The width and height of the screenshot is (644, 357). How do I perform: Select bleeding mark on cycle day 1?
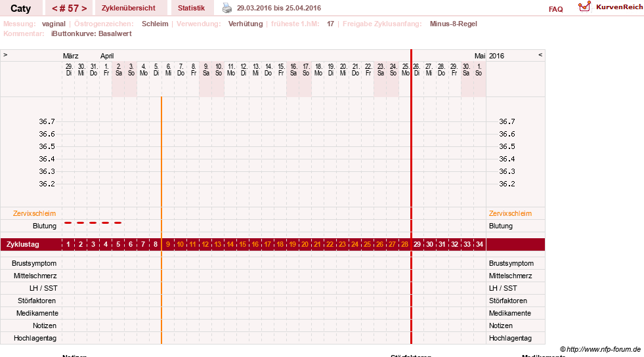click(x=68, y=223)
